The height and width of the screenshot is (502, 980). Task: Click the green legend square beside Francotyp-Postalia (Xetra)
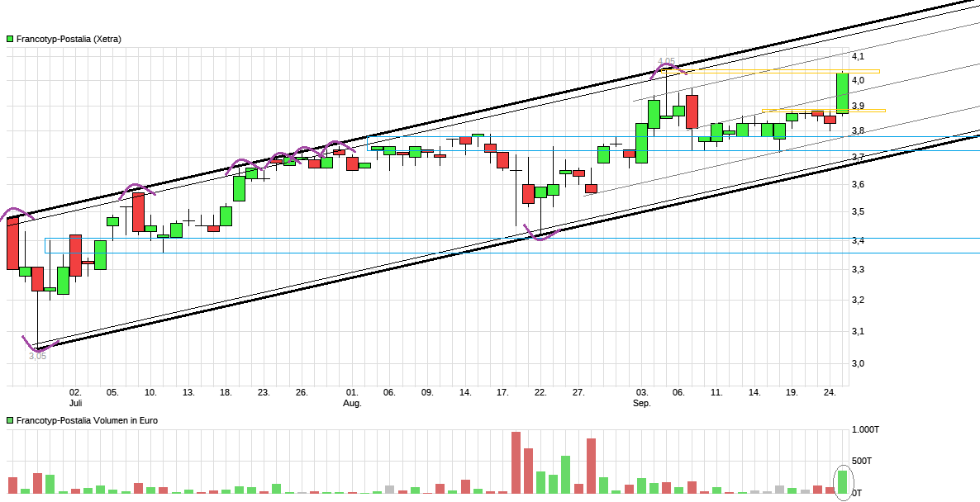coord(10,39)
